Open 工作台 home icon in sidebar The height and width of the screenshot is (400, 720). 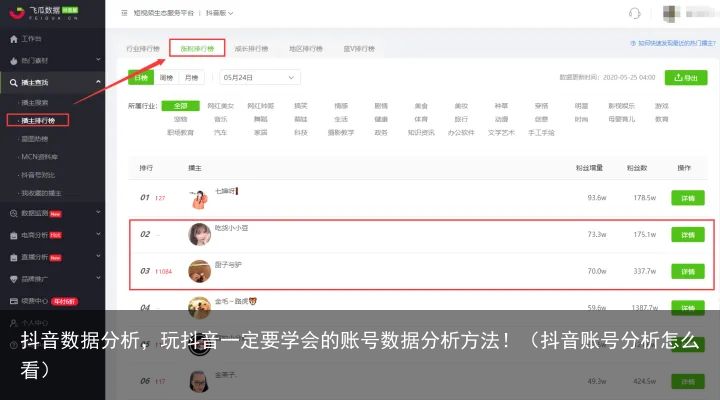(14, 39)
